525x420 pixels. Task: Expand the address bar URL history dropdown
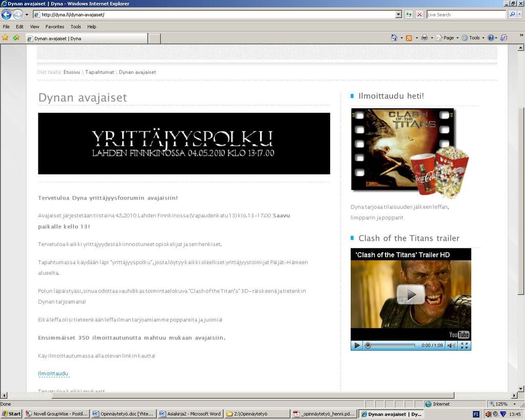[398, 15]
